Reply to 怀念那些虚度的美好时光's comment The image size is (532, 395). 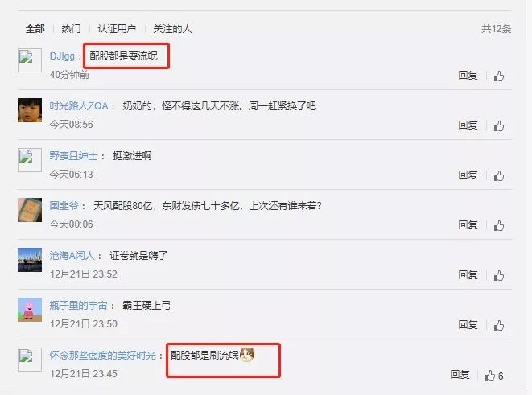coord(460,374)
